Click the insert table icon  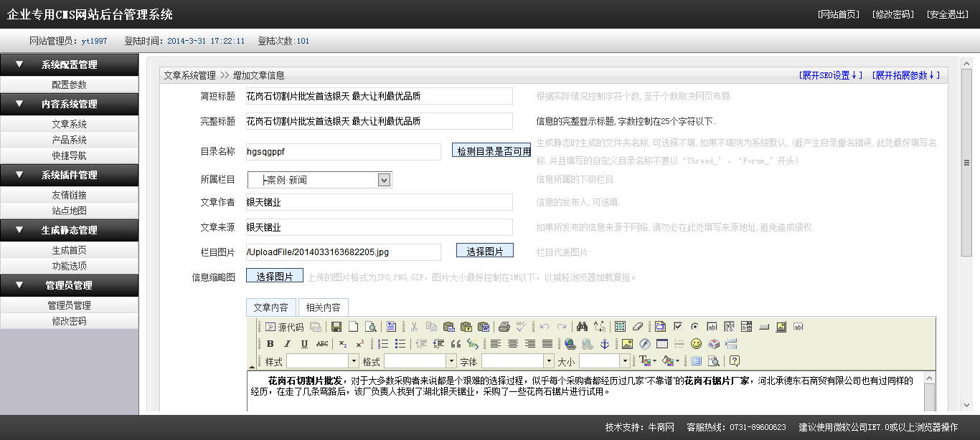pyautogui.click(x=661, y=344)
